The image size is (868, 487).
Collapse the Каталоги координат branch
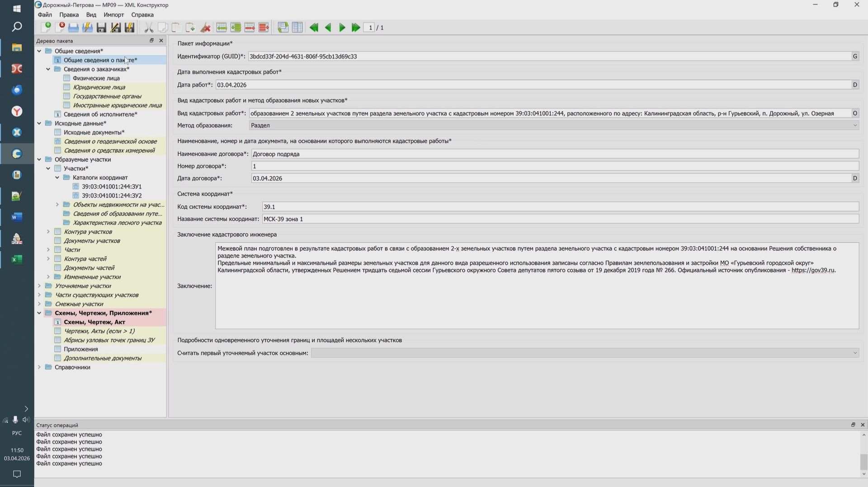[57, 177]
